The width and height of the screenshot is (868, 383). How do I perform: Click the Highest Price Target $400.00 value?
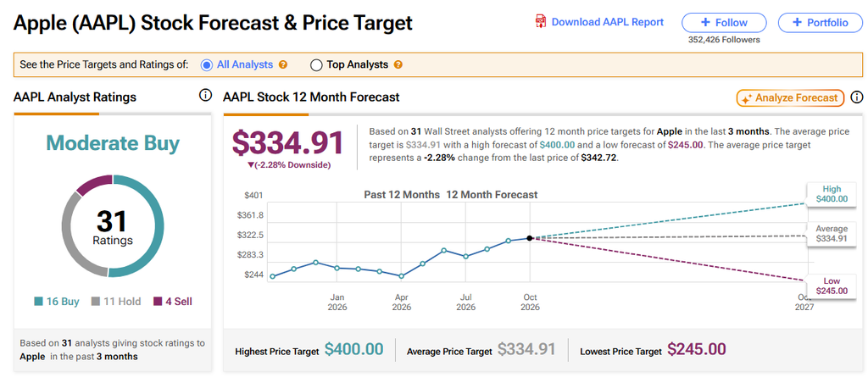353,350
